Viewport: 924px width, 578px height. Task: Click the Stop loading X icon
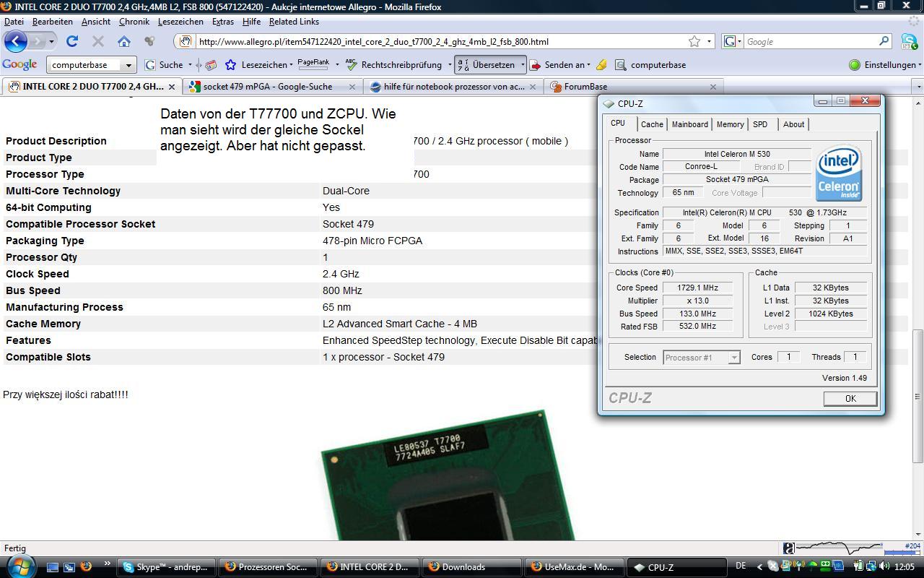point(98,41)
